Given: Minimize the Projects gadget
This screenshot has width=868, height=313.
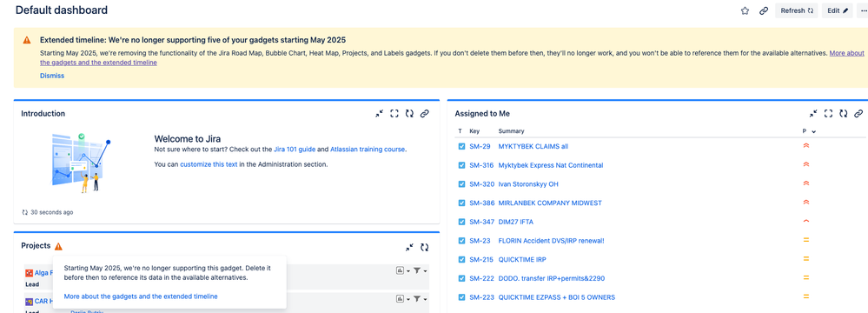Looking at the screenshot, I should (x=409, y=247).
